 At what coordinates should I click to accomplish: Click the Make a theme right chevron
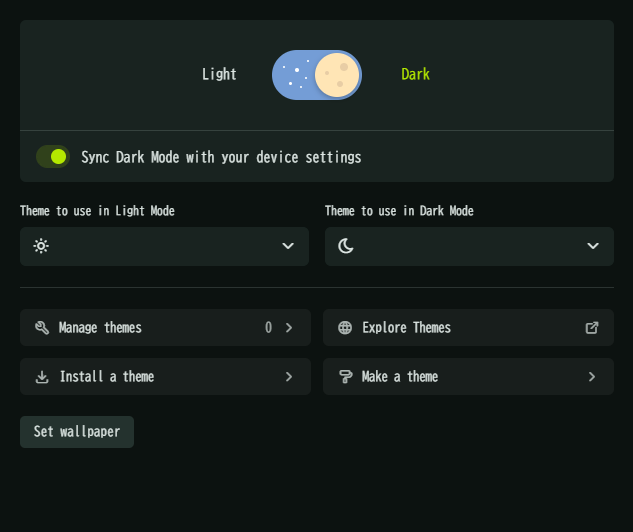coord(592,377)
